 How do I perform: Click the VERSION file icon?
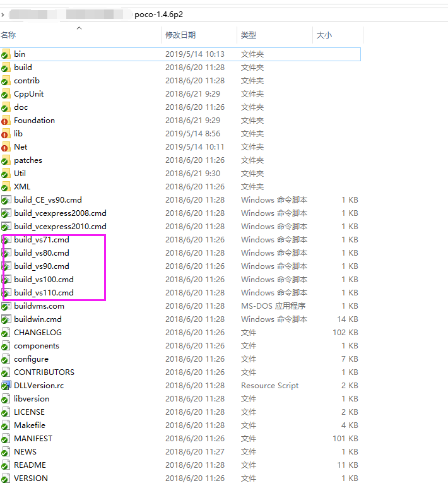point(6,478)
